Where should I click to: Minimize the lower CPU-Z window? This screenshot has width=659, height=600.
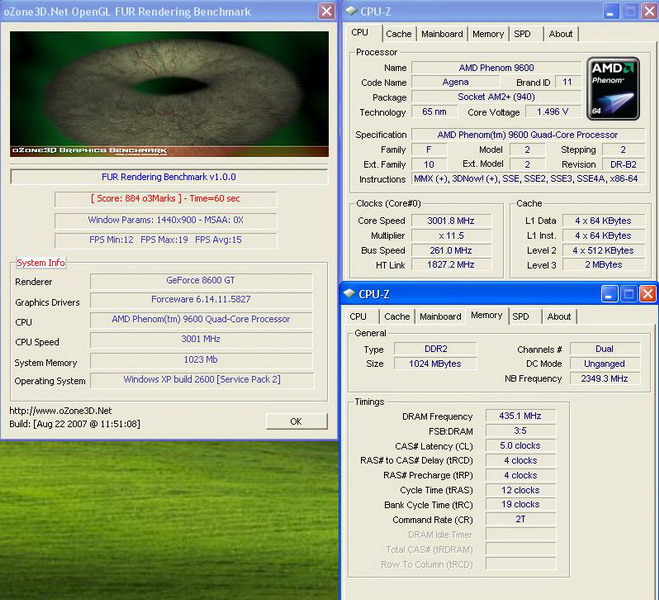point(609,294)
